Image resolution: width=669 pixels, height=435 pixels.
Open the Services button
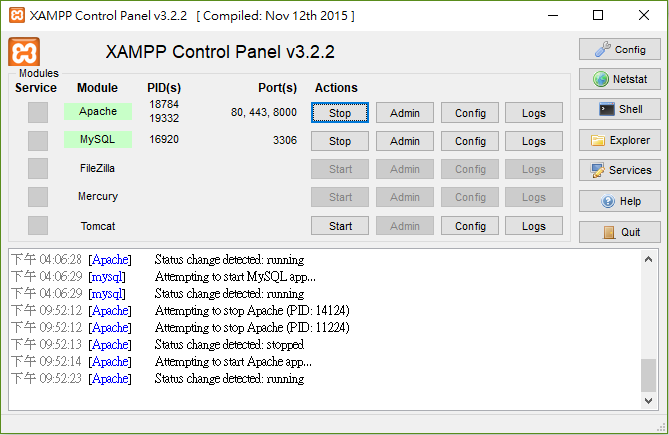(620, 170)
